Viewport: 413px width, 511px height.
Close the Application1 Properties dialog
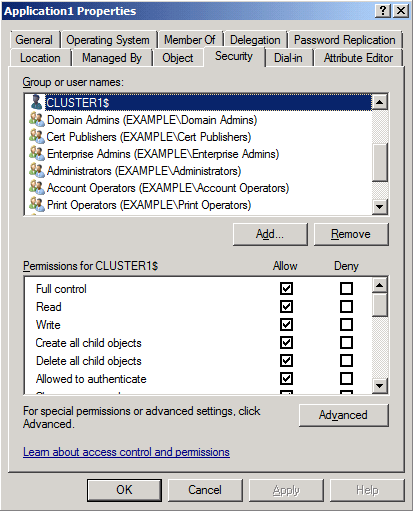(401, 11)
